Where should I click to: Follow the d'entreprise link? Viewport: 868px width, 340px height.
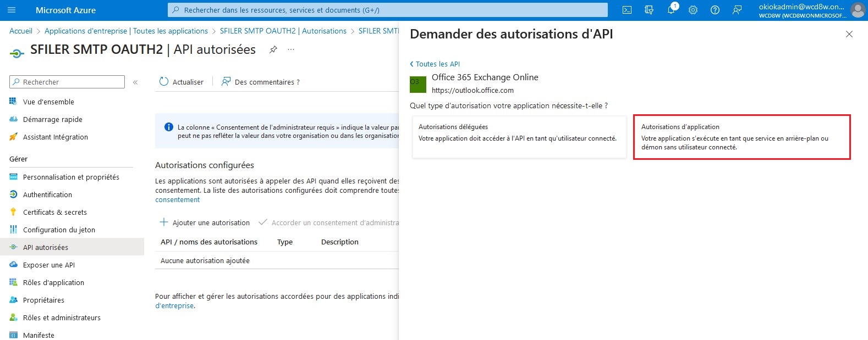[x=174, y=305]
